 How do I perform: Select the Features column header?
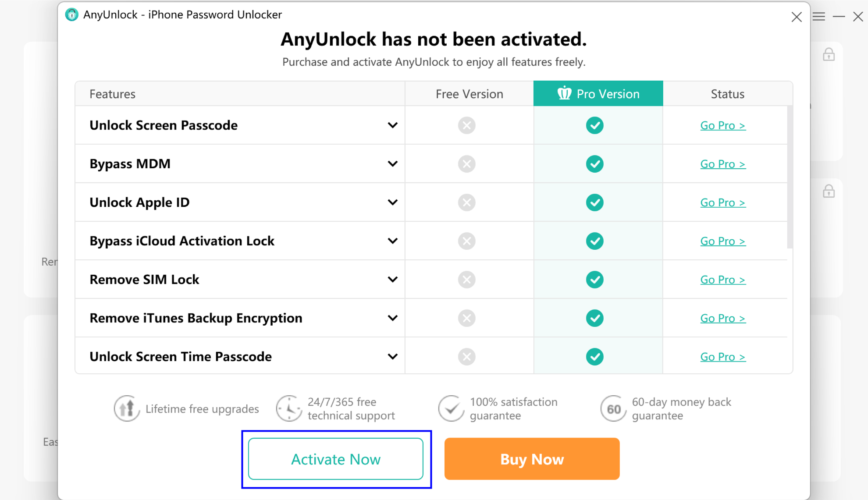[112, 94]
